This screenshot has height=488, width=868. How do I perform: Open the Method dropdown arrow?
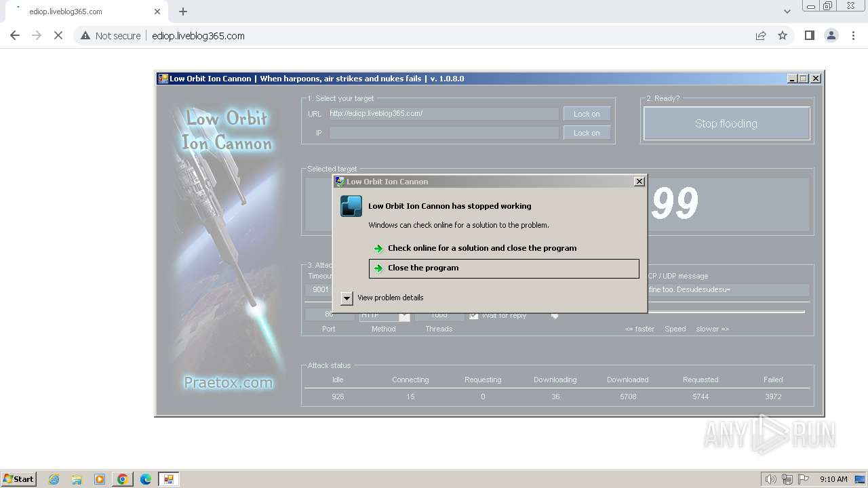(x=404, y=317)
